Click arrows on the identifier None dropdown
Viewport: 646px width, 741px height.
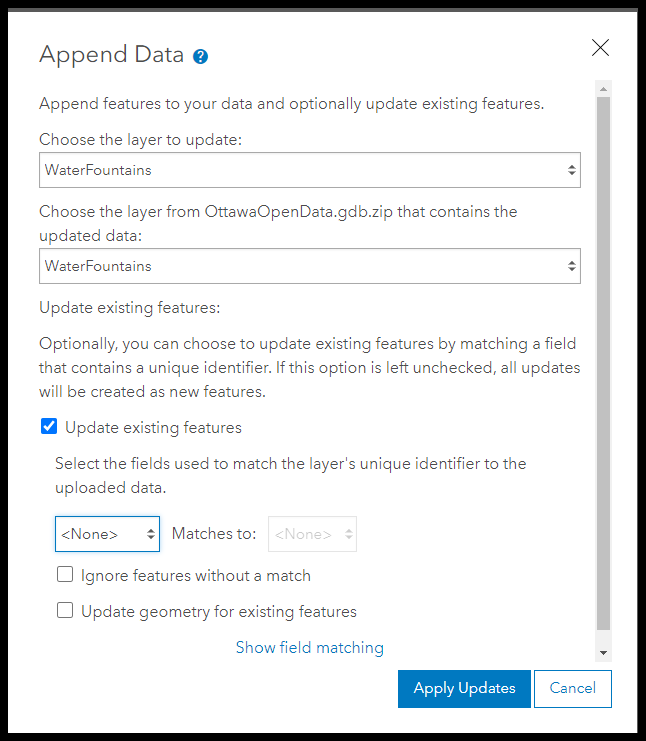(151, 534)
